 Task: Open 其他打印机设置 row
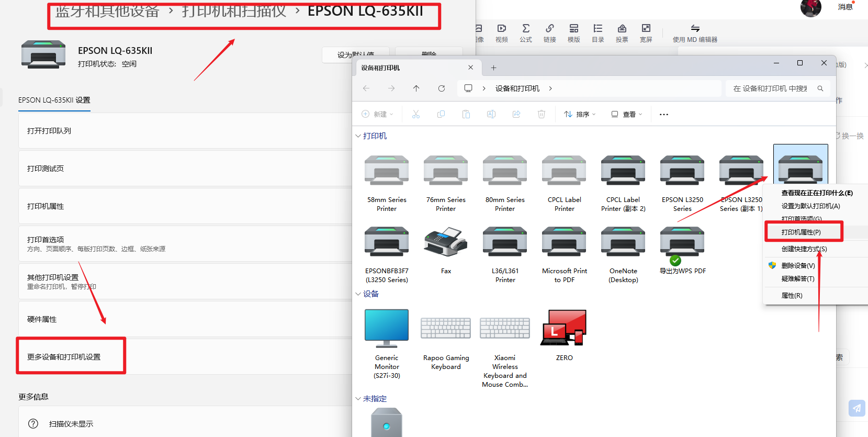click(185, 282)
